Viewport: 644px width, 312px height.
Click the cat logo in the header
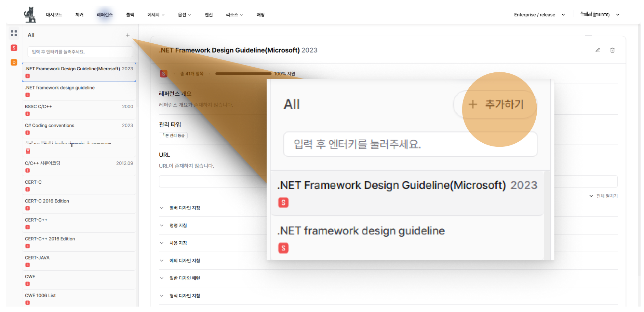click(x=30, y=15)
